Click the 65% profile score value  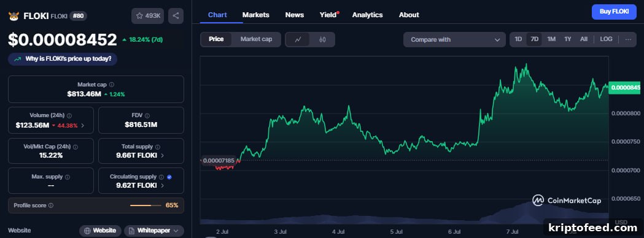coord(172,205)
